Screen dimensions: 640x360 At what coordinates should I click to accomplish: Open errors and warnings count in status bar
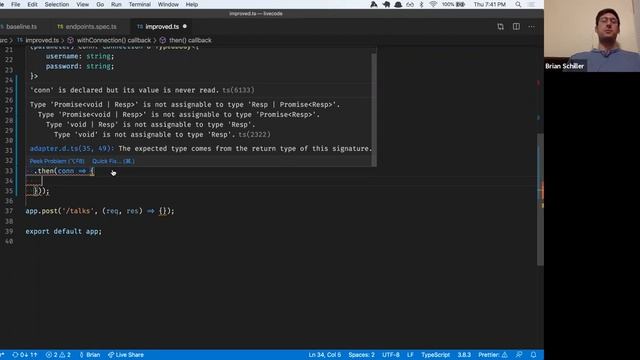click(58, 355)
